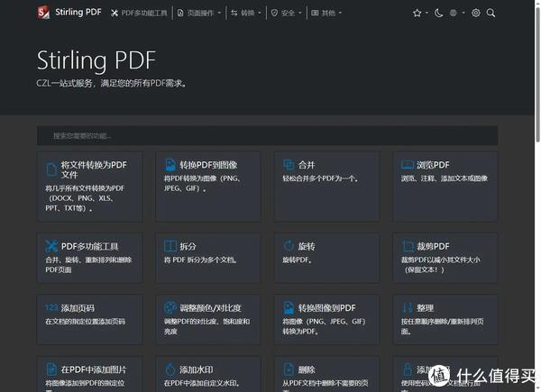Open 调整颜色/对比度 tool title
541x392 pixels.
[x=210, y=308]
